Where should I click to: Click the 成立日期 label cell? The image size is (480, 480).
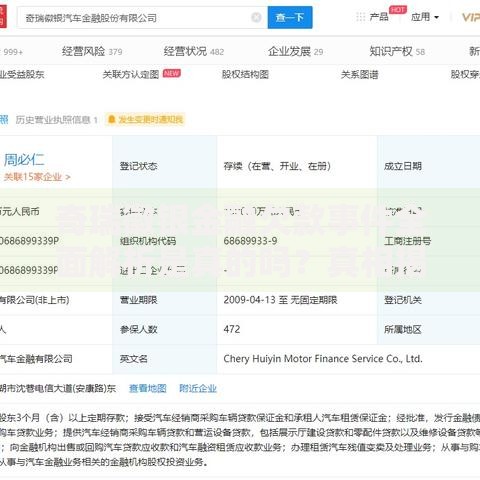pos(429,166)
